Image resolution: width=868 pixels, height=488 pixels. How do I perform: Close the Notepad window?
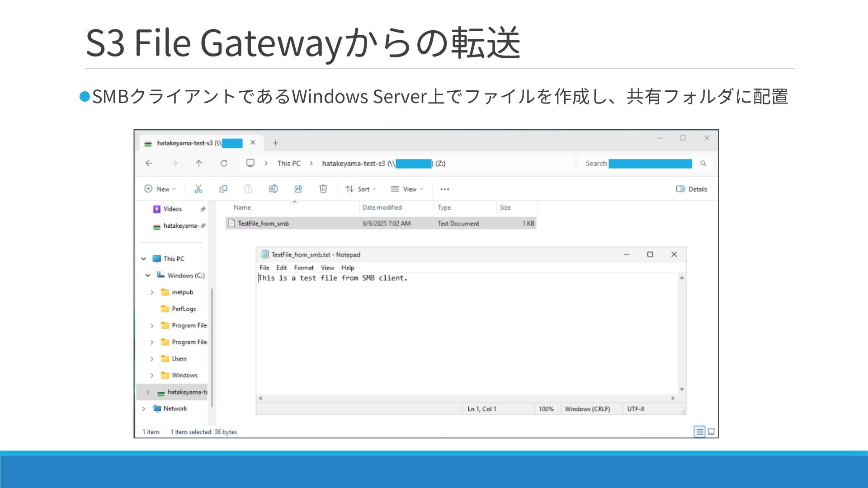tap(674, 254)
